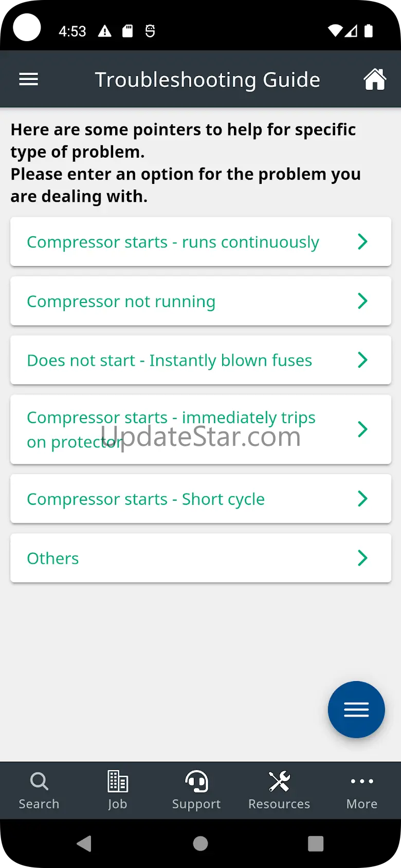This screenshot has height=868, width=401.
Task: Open the More three-dots icon
Action: point(362,781)
